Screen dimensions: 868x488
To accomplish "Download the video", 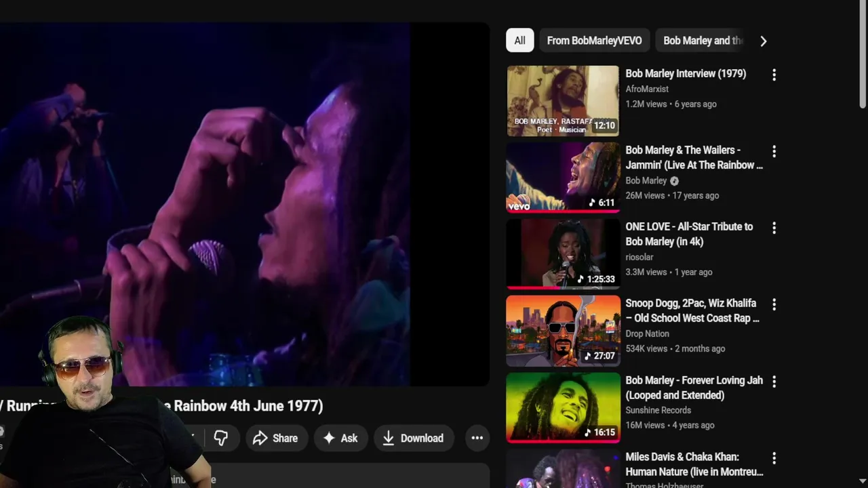I will pos(413,438).
